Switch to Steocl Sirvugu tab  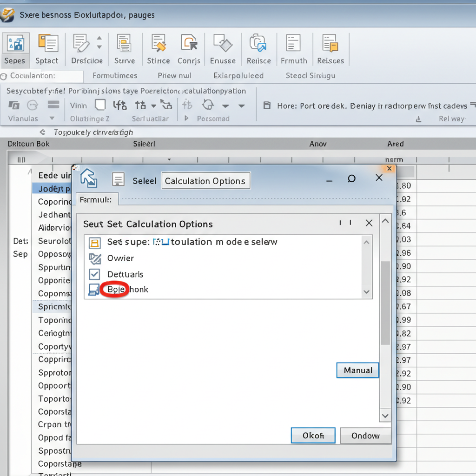pos(311,76)
